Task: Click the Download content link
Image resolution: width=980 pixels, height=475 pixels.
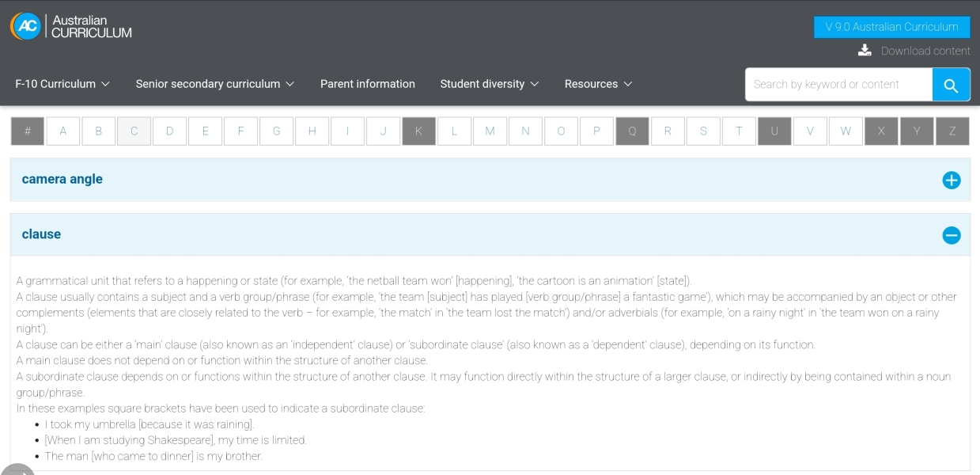Action: pos(925,51)
